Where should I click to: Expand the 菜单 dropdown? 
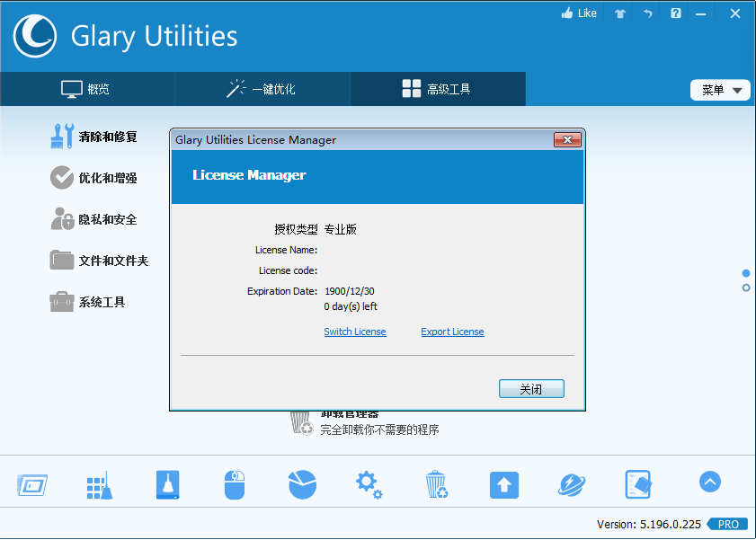pos(719,90)
